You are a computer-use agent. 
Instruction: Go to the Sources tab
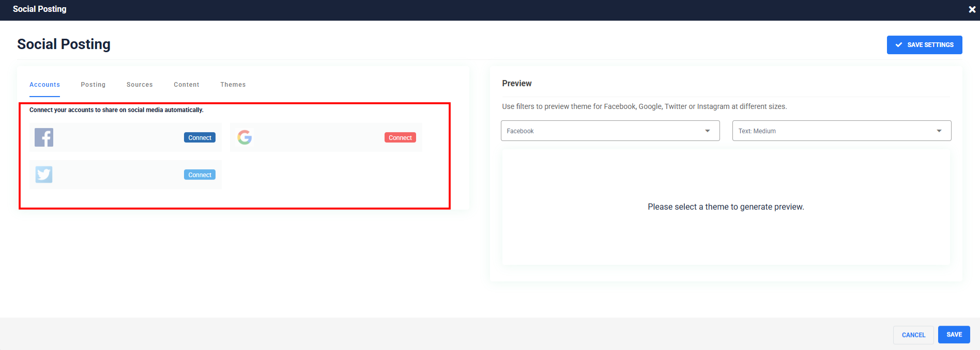pyautogui.click(x=140, y=85)
